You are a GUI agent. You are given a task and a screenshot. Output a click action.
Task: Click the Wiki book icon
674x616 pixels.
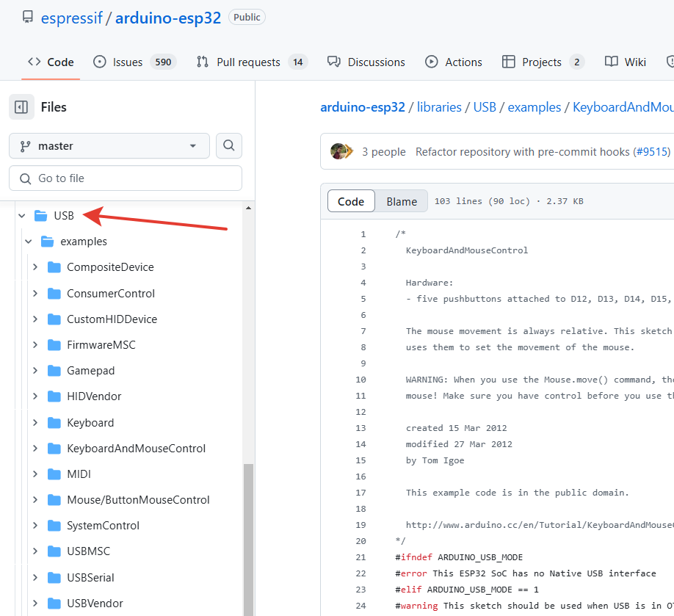coord(611,62)
